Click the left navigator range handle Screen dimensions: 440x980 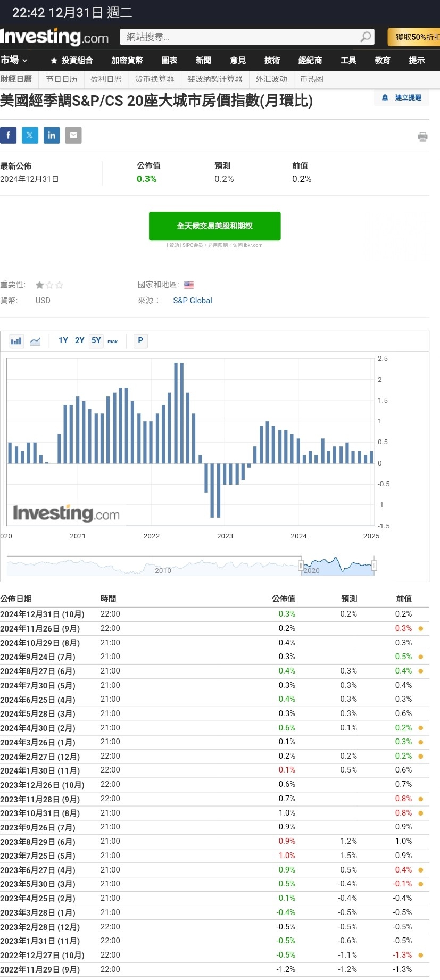tap(301, 565)
